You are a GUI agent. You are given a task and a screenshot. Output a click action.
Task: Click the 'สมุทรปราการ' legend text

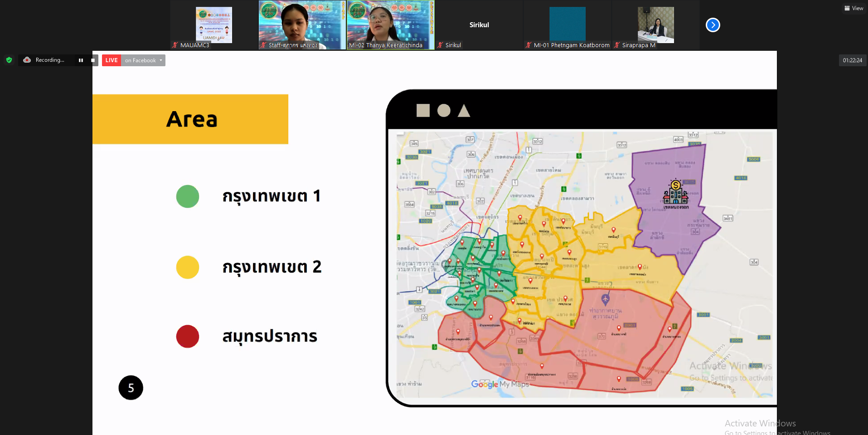tap(270, 337)
